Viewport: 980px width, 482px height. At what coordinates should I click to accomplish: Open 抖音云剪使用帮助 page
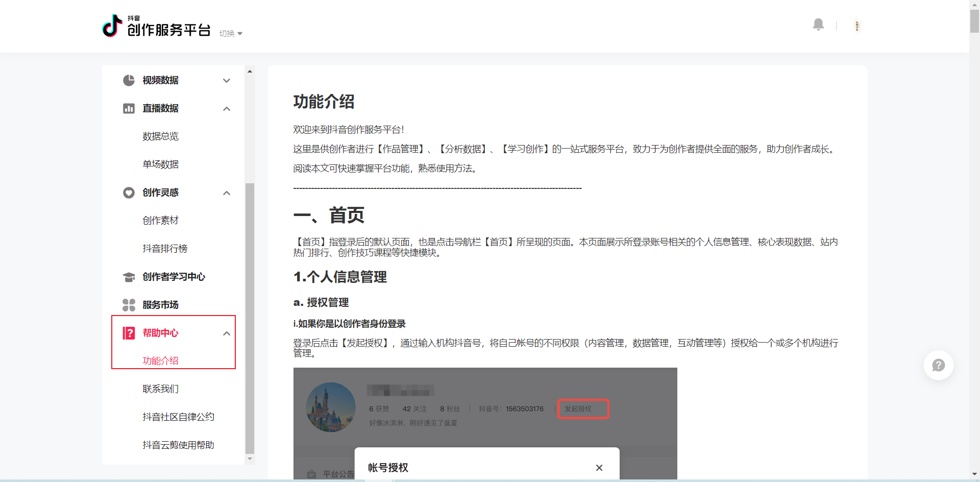(178, 445)
